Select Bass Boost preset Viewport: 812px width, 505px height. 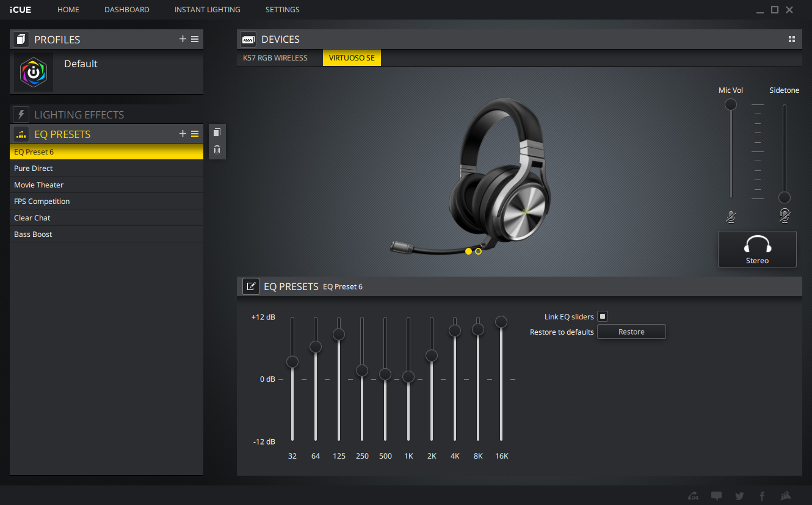[x=107, y=234]
